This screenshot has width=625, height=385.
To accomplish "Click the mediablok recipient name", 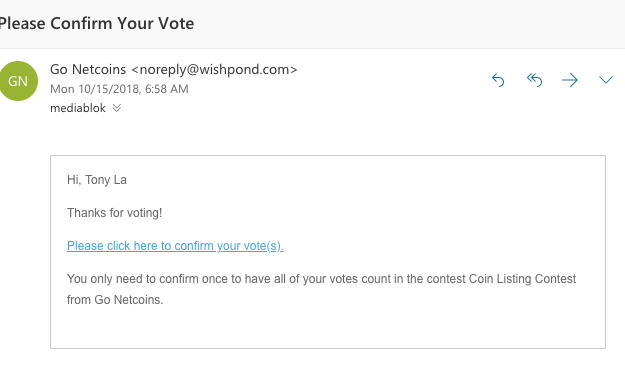I will (x=78, y=108).
